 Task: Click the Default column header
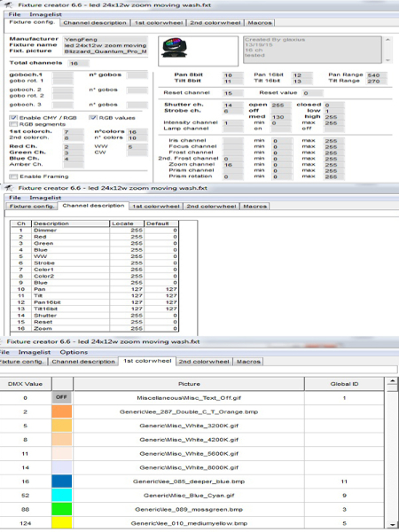tap(161, 223)
